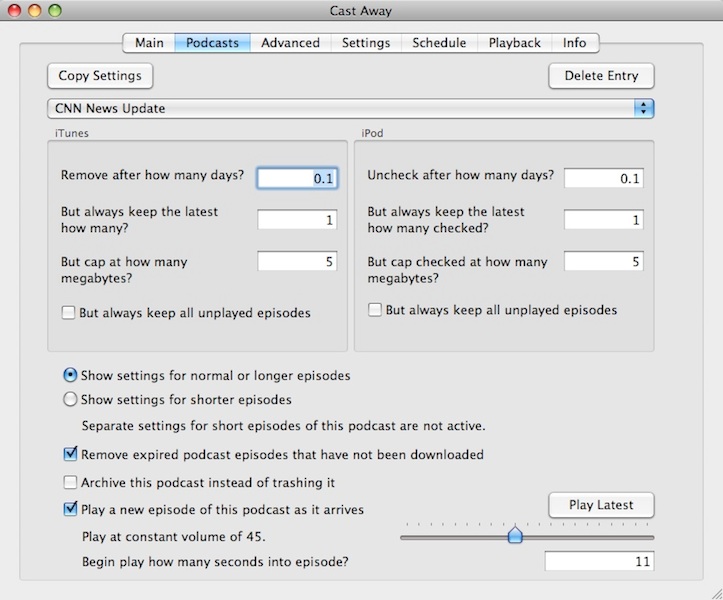Go to the Schedule tab
This screenshot has width=723, height=600.
tap(439, 43)
